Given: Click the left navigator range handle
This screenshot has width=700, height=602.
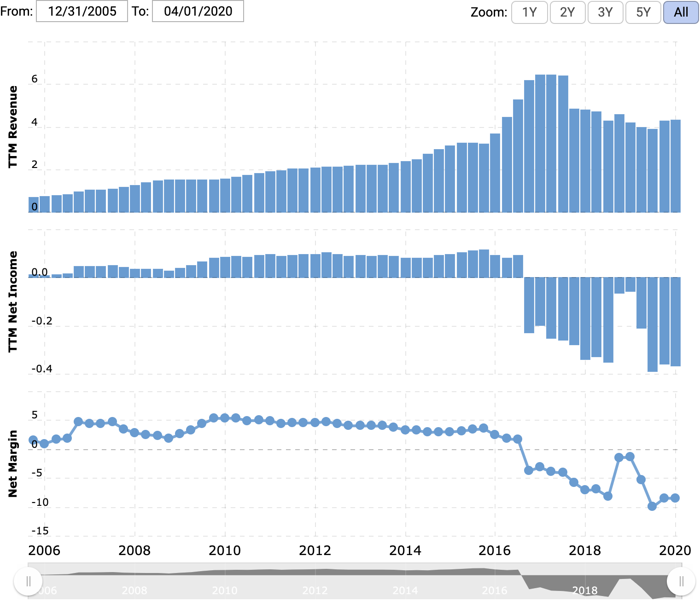Looking at the screenshot, I should click(28, 581).
